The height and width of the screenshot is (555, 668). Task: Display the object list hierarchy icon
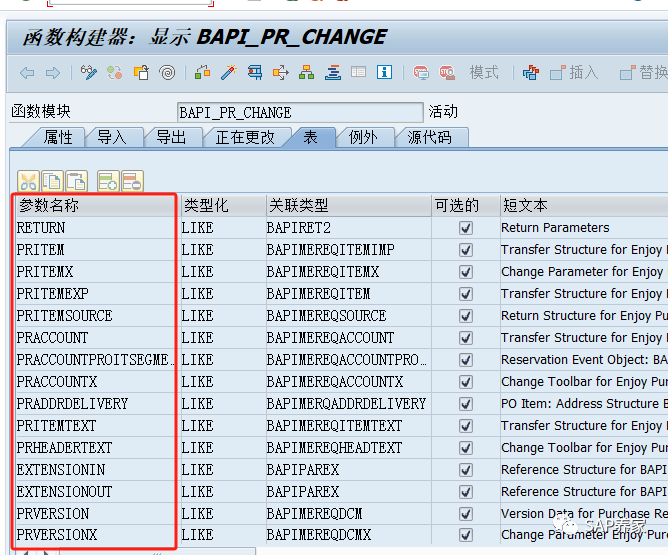(306, 73)
